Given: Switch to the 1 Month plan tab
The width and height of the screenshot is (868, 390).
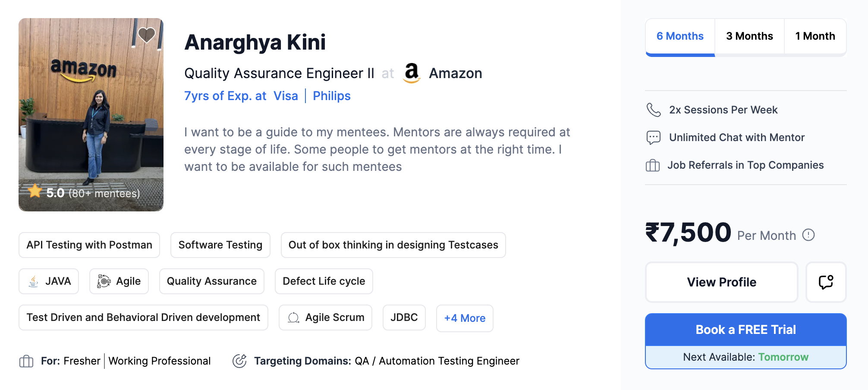Looking at the screenshot, I should click(x=815, y=36).
